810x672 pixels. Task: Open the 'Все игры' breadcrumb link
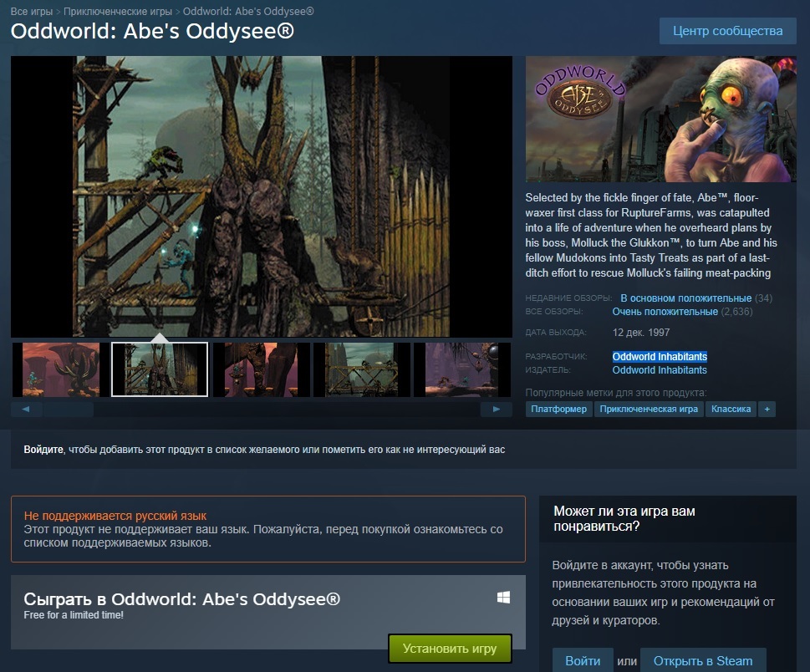tap(32, 12)
